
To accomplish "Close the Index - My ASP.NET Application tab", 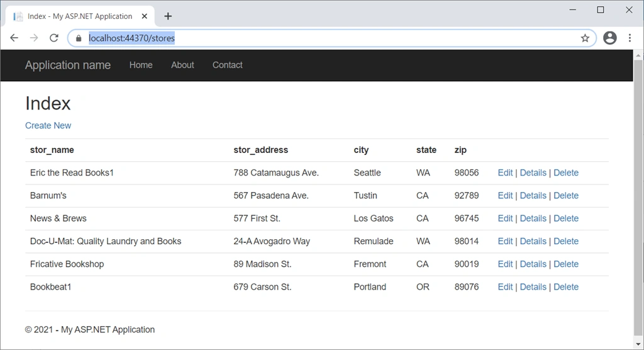I will (144, 16).
